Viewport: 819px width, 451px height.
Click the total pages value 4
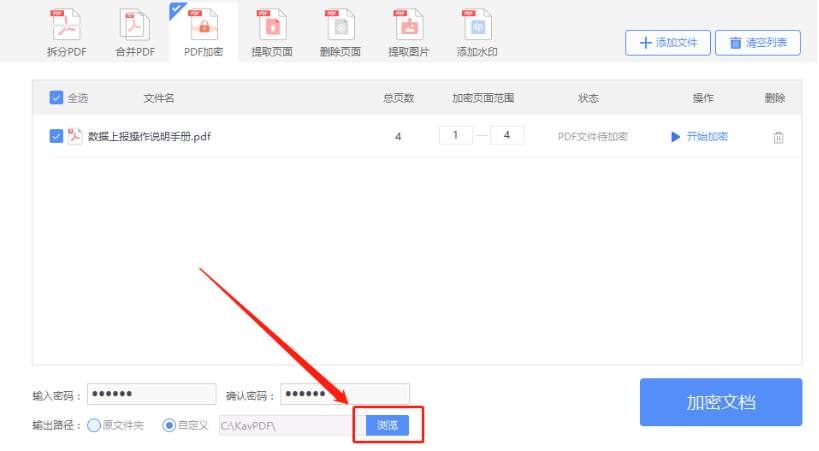[398, 137]
